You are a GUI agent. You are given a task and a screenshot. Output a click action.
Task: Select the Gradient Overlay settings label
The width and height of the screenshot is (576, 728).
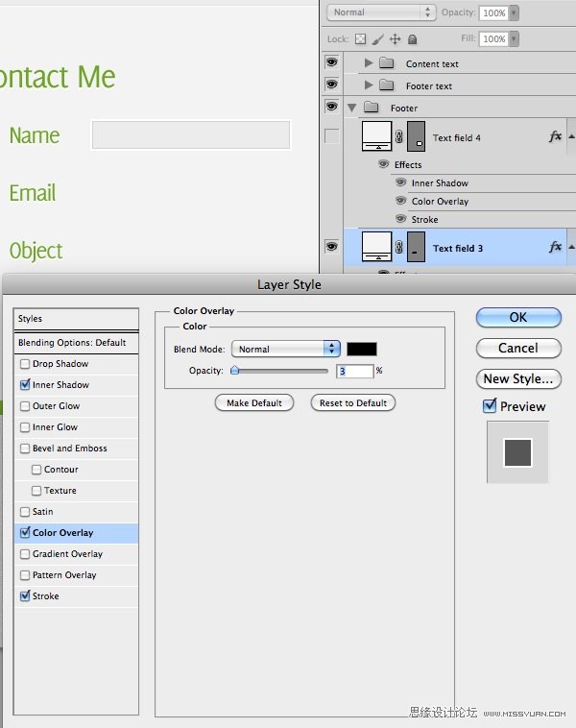pos(67,554)
